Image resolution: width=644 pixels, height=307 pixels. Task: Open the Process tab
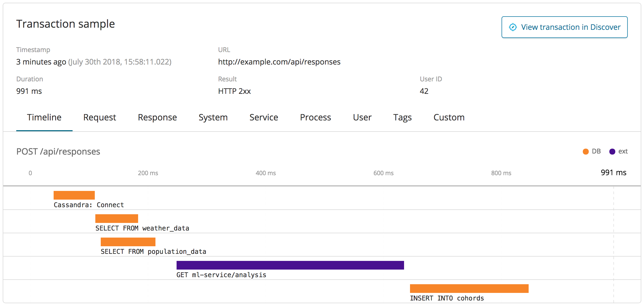[x=316, y=117]
